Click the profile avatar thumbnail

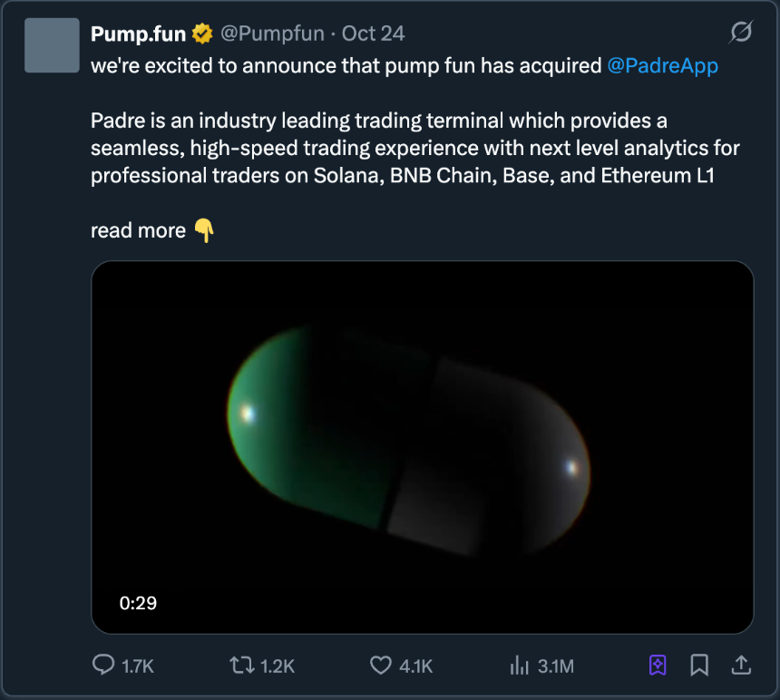[52, 44]
